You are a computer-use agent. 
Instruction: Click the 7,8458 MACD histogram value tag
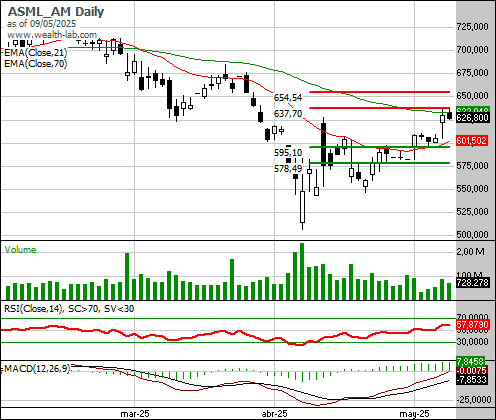pyautogui.click(x=470, y=361)
